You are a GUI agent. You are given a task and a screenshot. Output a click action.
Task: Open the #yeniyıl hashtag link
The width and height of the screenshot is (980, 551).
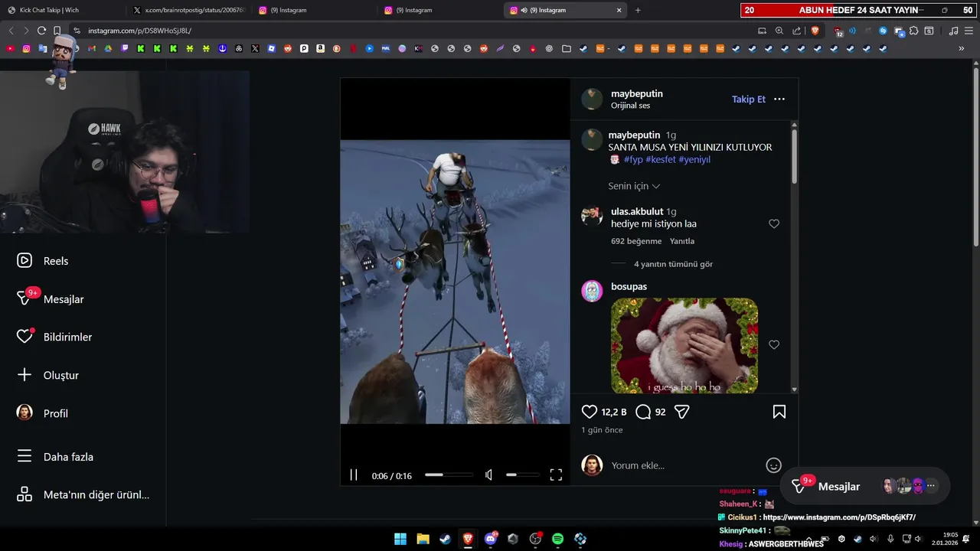pyautogui.click(x=694, y=160)
